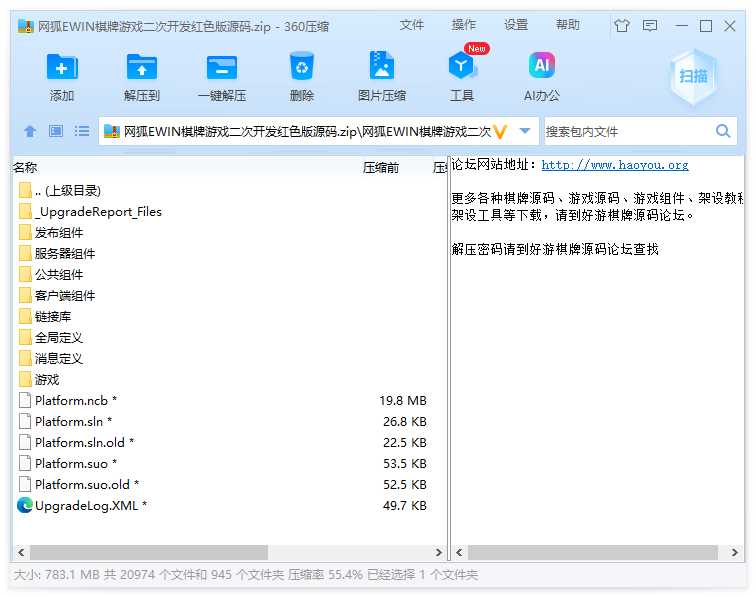Click the folder icon of 服务器组件

[x=26, y=253]
